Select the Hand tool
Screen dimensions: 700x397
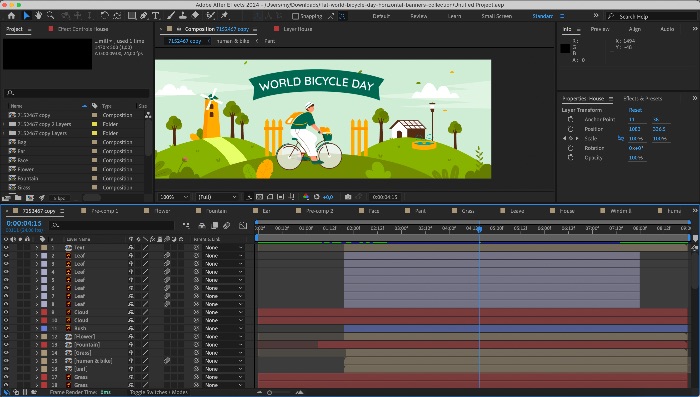(38, 16)
